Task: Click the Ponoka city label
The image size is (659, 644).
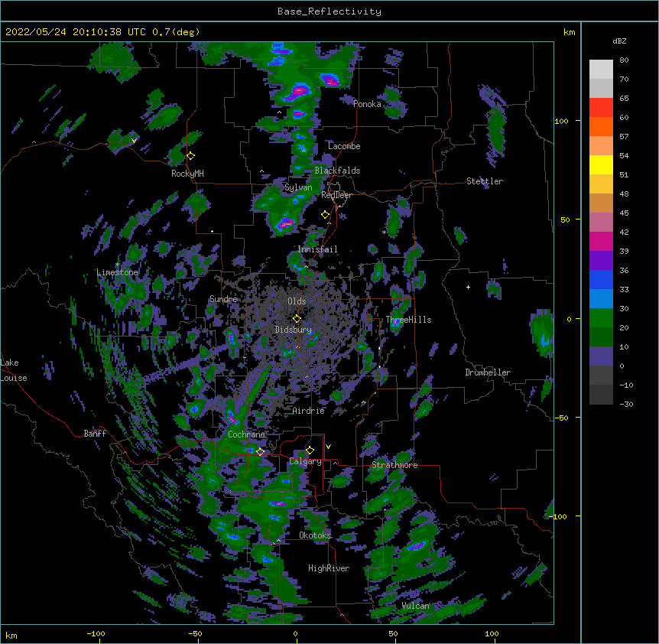Action: click(x=367, y=104)
